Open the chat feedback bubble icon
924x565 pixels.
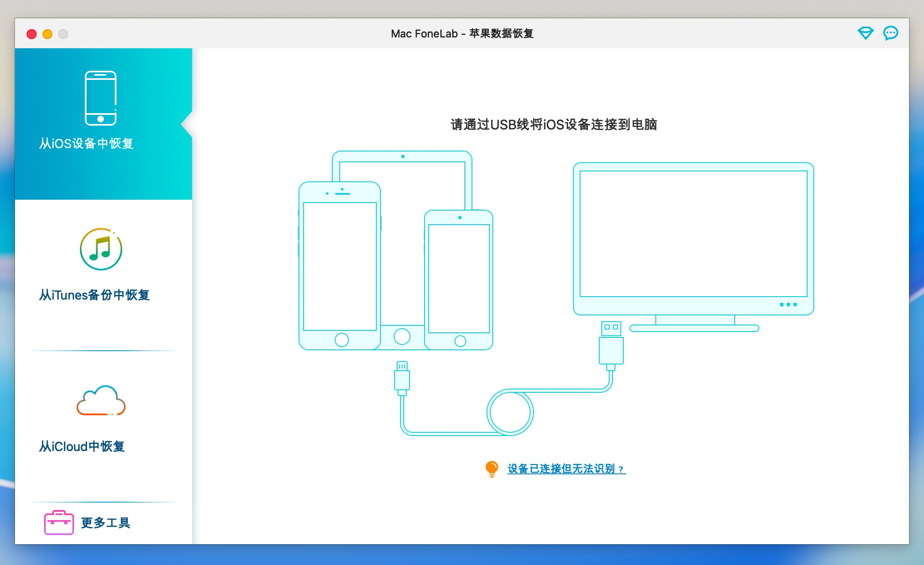pos(890,33)
